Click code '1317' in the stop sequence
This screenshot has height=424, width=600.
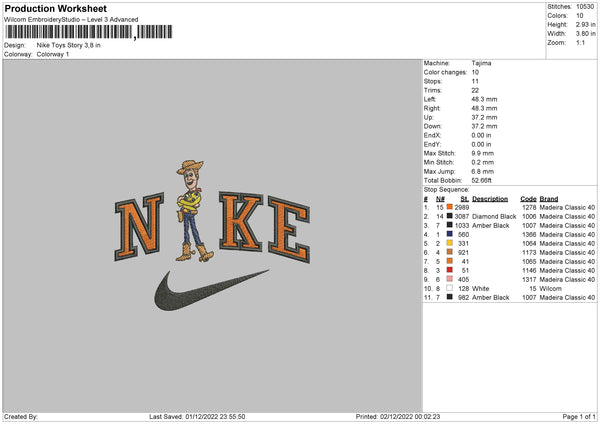[529, 279]
